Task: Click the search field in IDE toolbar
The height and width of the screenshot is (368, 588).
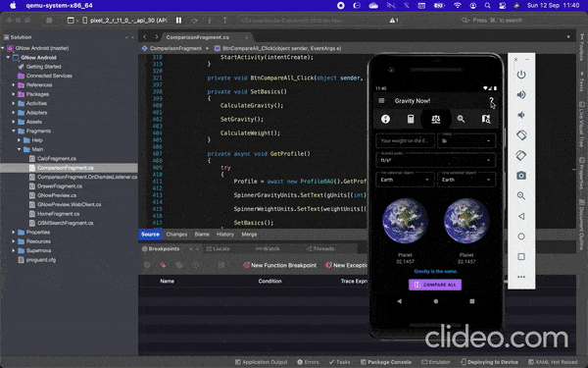Action: pos(497,21)
